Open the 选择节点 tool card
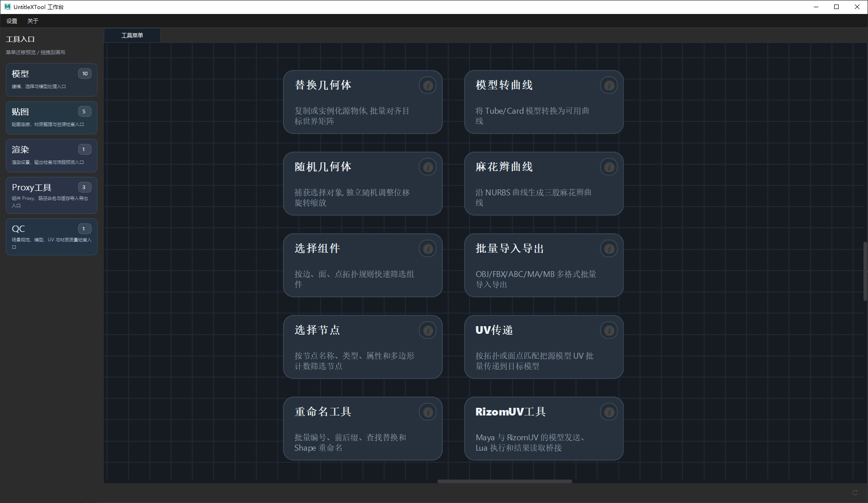The width and height of the screenshot is (868, 503). tap(362, 347)
